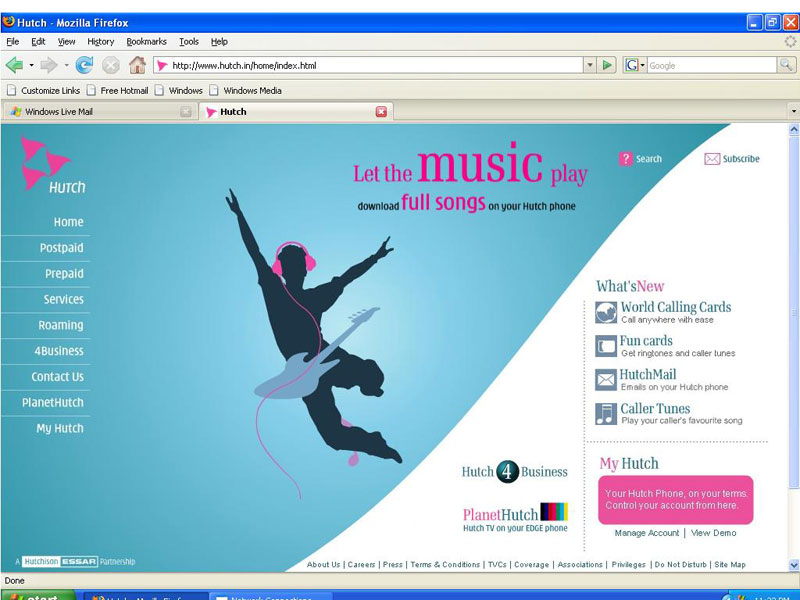Click Postpaid in the left navigation
800x600 pixels.
tap(61, 248)
